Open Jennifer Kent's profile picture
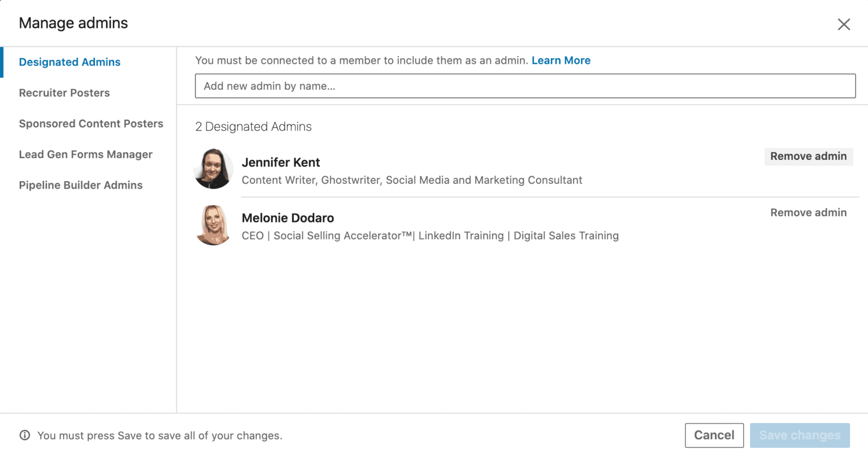 tap(214, 169)
